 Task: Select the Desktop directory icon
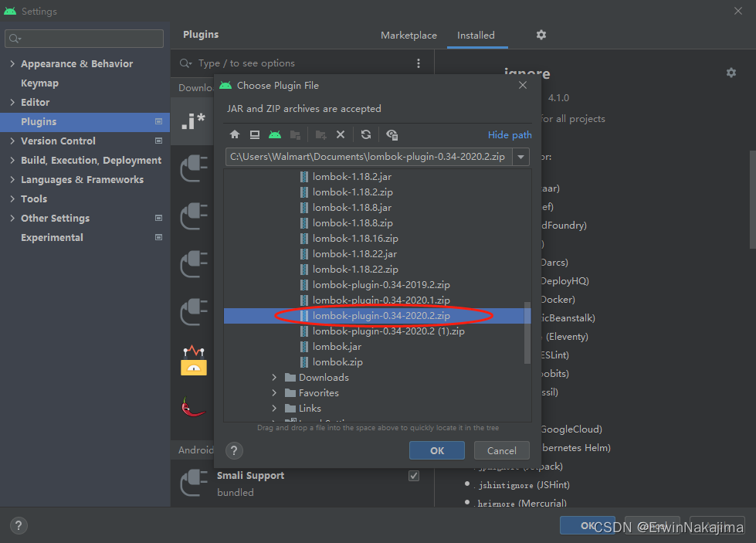[255, 134]
